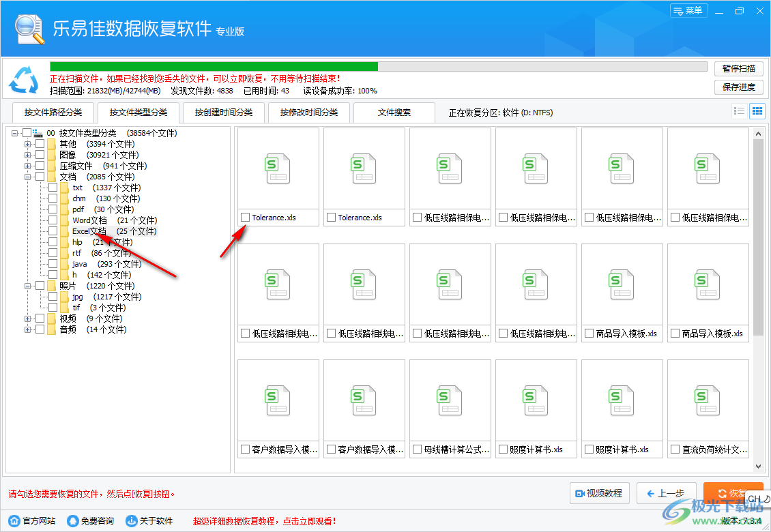This screenshot has width=771, height=532.
Task: Open the 文件搜索 tab
Action: (394, 113)
